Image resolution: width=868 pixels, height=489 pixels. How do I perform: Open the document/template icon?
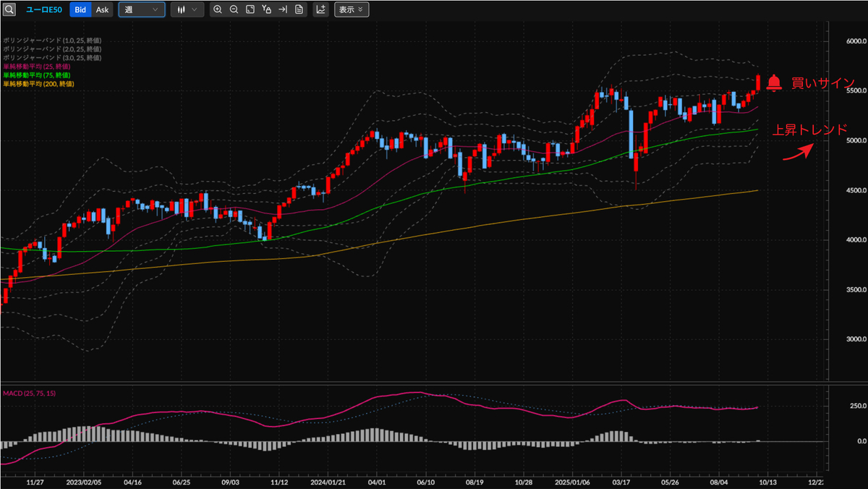[x=299, y=9]
